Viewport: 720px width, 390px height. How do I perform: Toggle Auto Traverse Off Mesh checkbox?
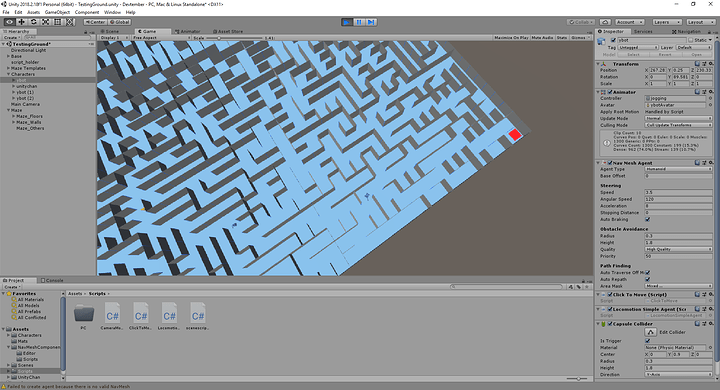coord(647,272)
